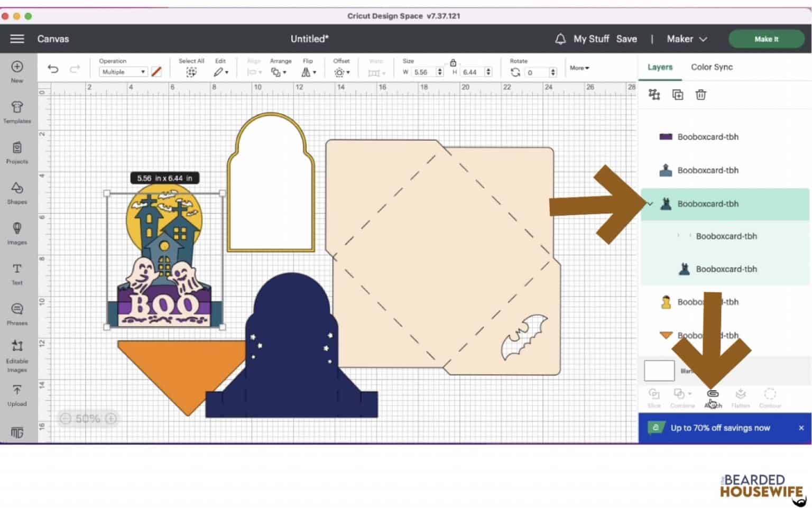Open the hamburger main menu

click(x=17, y=39)
